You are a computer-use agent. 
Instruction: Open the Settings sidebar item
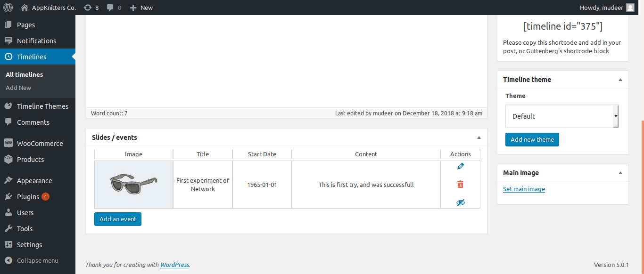[29, 245]
